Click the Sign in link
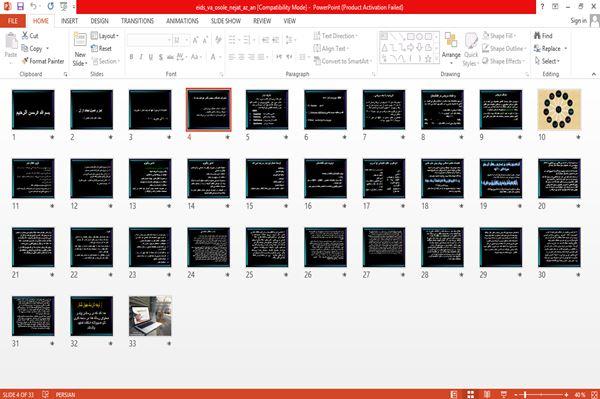Viewport: 600px width, 399px height. tap(578, 21)
